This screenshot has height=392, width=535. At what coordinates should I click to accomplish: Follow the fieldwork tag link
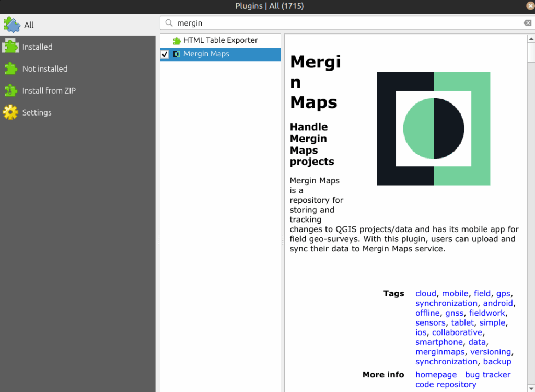tap(487, 313)
